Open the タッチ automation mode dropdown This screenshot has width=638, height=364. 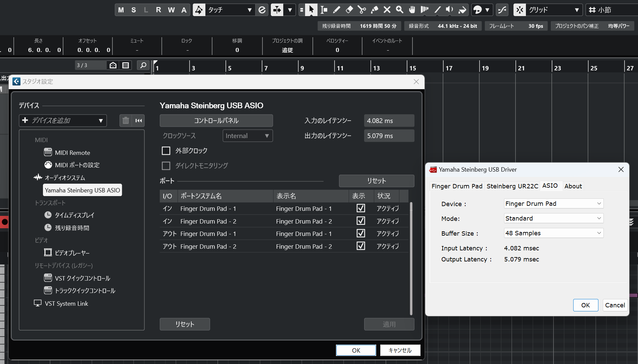coord(230,10)
